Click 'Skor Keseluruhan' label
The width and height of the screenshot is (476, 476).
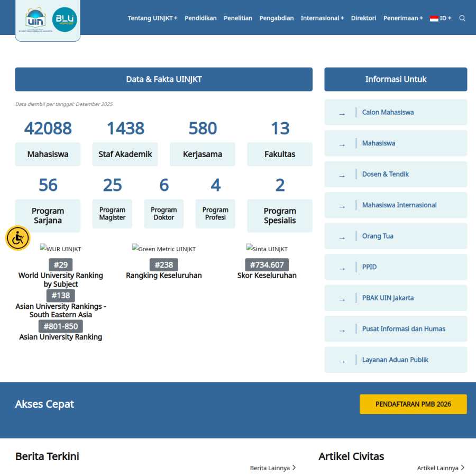pos(267,276)
